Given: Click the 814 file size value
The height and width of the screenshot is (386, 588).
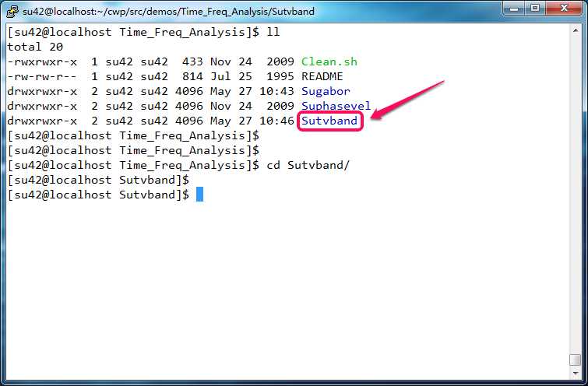Looking at the screenshot, I should (192, 76).
